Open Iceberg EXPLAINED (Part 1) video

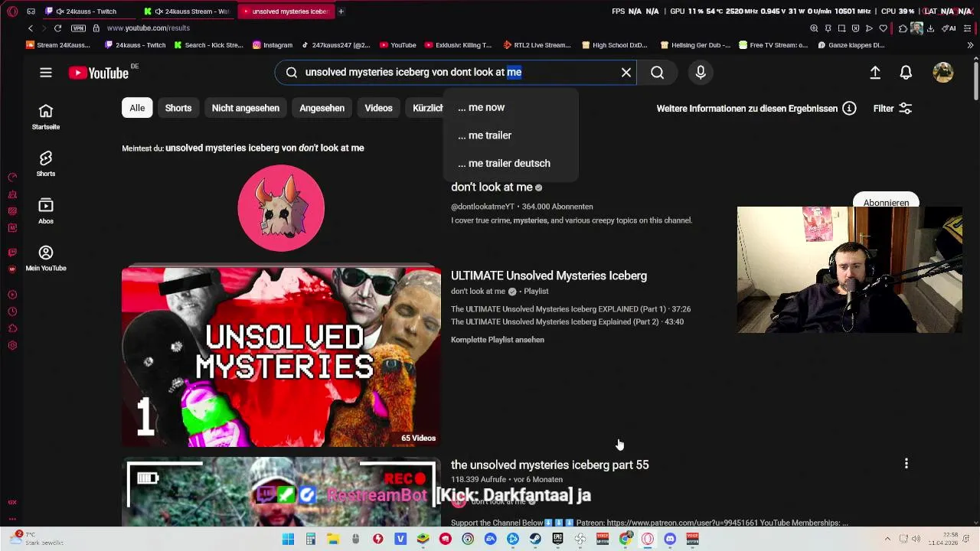[570, 309]
